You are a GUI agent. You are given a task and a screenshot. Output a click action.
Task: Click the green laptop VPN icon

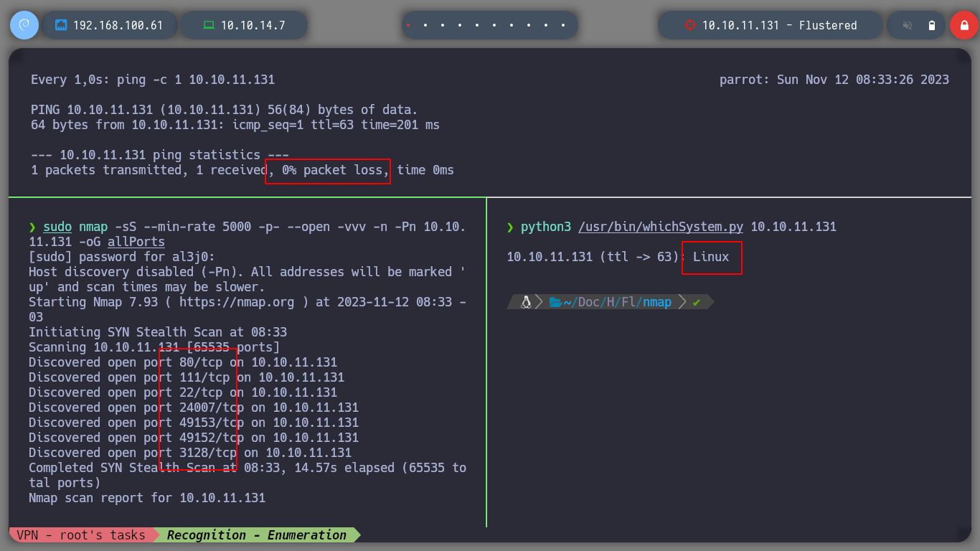click(209, 25)
